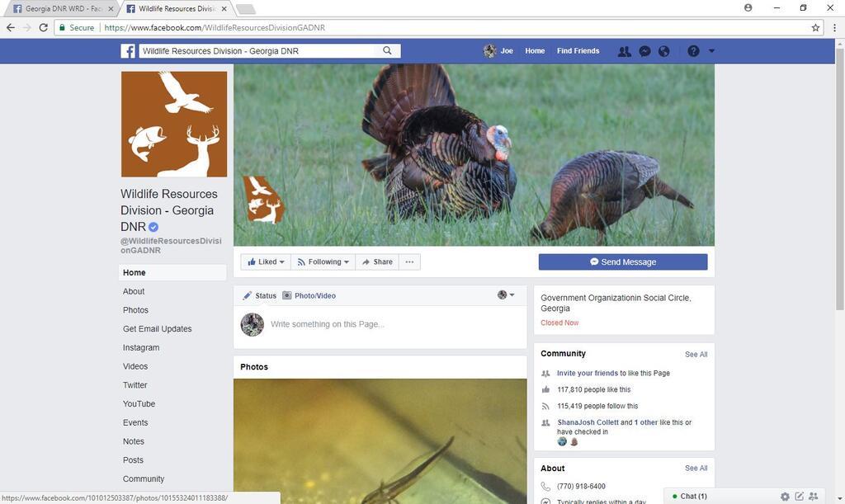
Task: Click See All in Community section
Action: coord(696,355)
